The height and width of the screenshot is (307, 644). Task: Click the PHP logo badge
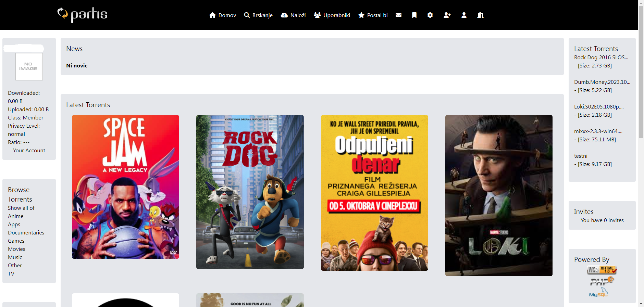602,281
